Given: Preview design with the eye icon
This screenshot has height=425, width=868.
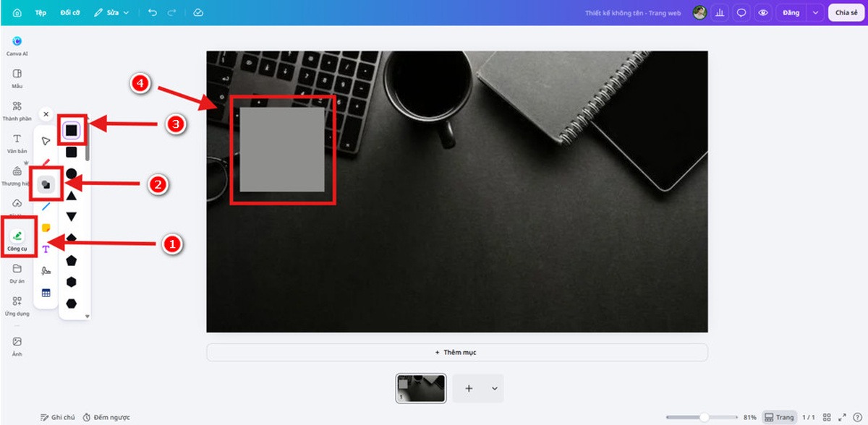Looking at the screenshot, I should coord(762,12).
